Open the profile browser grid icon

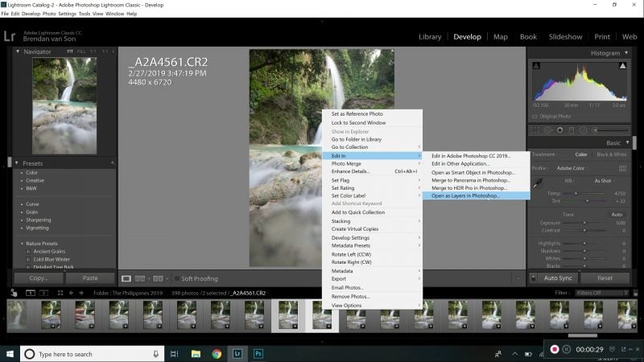pyautogui.click(x=622, y=168)
